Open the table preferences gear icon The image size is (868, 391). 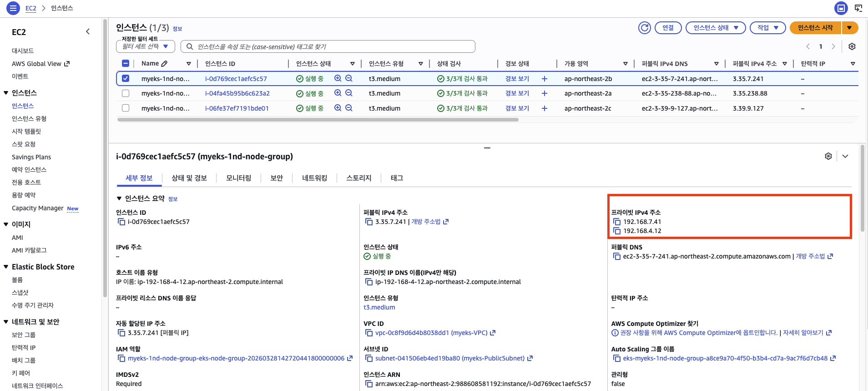click(x=852, y=46)
